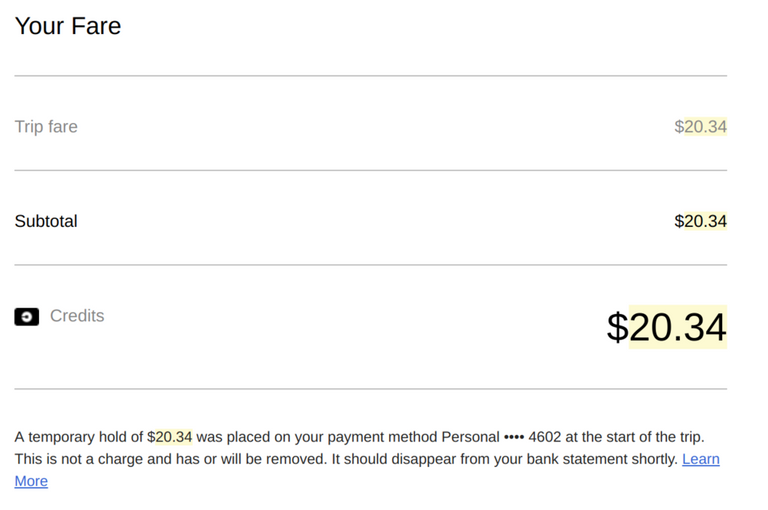768x510 pixels.
Task: Click the large $20.34 credits total
Action: pos(666,327)
